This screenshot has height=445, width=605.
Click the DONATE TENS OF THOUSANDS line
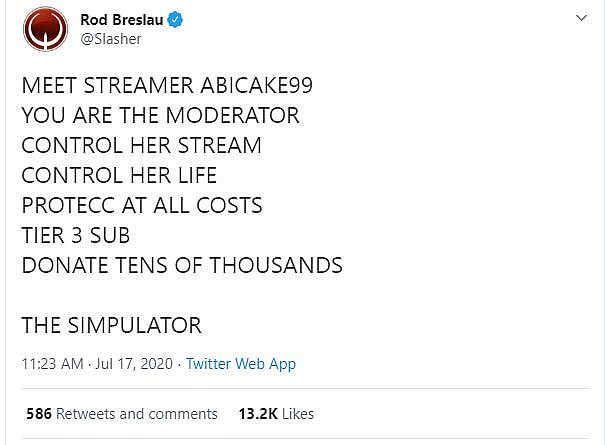click(182, 265)
